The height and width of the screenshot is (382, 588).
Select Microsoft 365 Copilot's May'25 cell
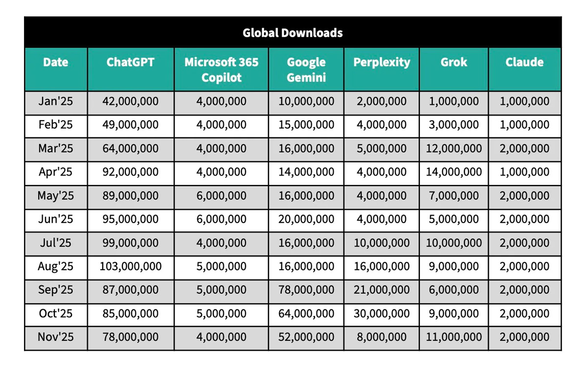[x=221, y=196]
